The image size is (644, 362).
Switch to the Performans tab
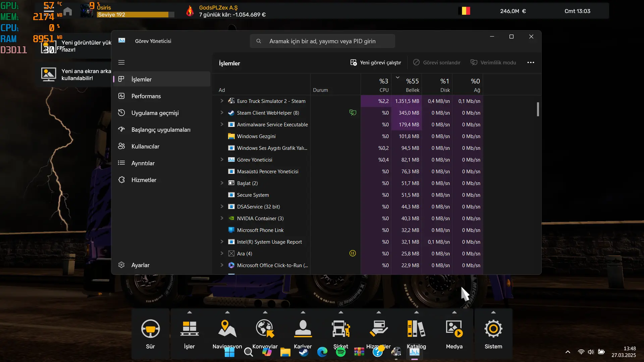[162, 96]
